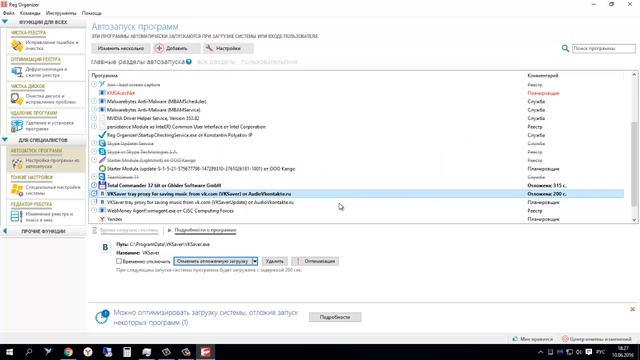This screenshot has height=360, width=640.
Task: Click the Удалить button
Action: tap(275, 261)
